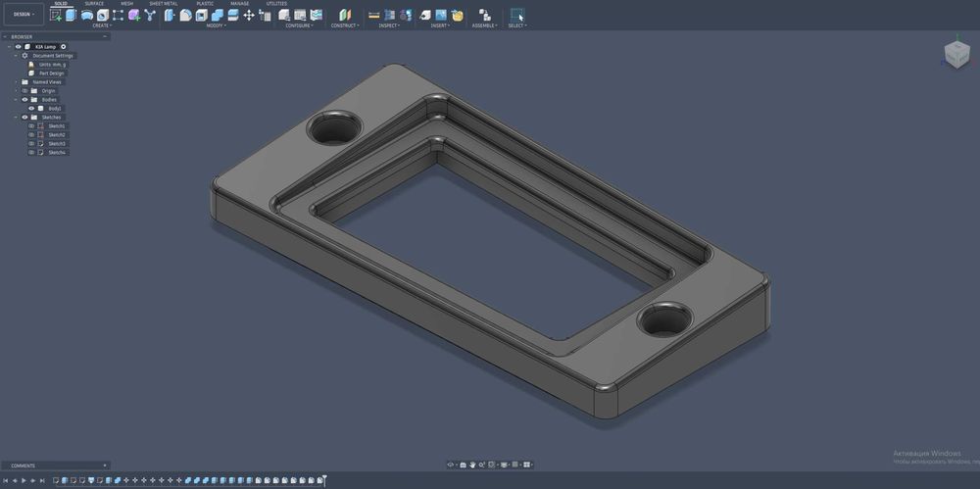This screenshot has height=489, width=980.
Task: Jump to timeline end button
Action: coord(42,480)
